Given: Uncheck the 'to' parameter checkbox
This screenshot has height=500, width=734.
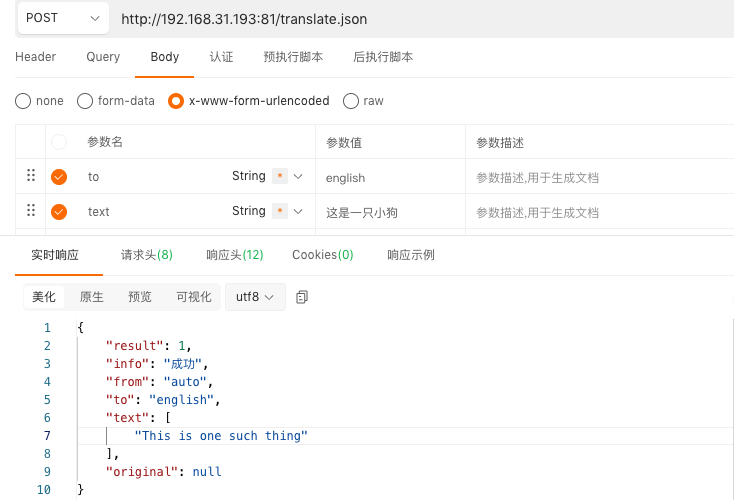Looking at the screenshot, I should [x=59, y=177].
